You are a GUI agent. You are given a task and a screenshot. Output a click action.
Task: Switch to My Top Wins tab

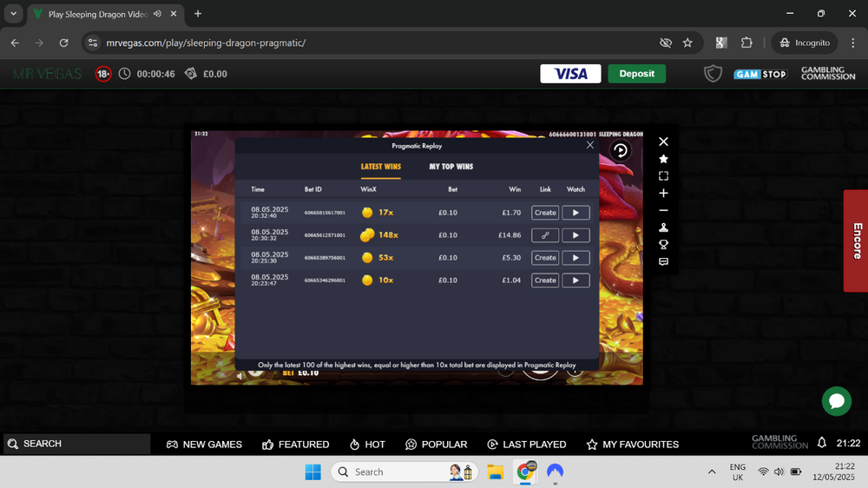450,167
